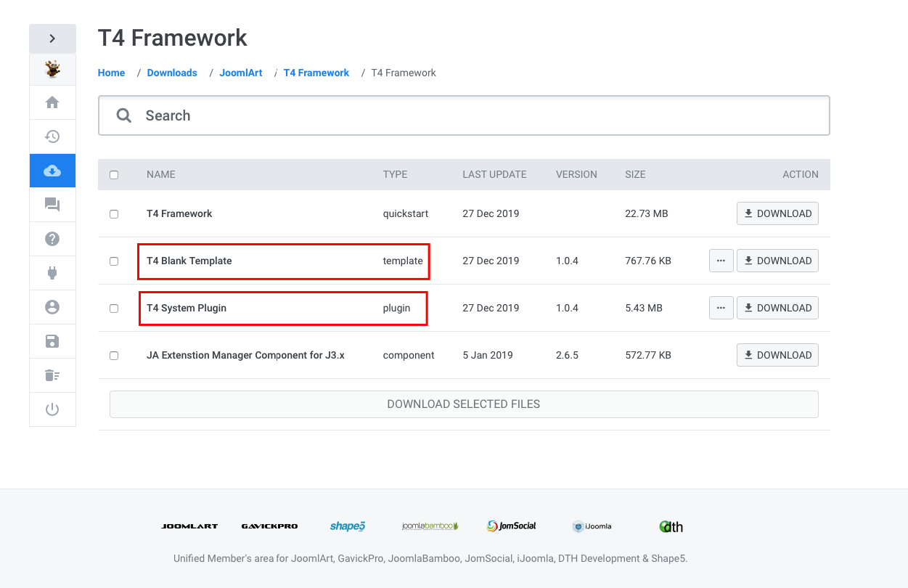Click the floppy disk save icon
Screen dimensions: 908x588
pyautogui.click(x=52, y=341)
